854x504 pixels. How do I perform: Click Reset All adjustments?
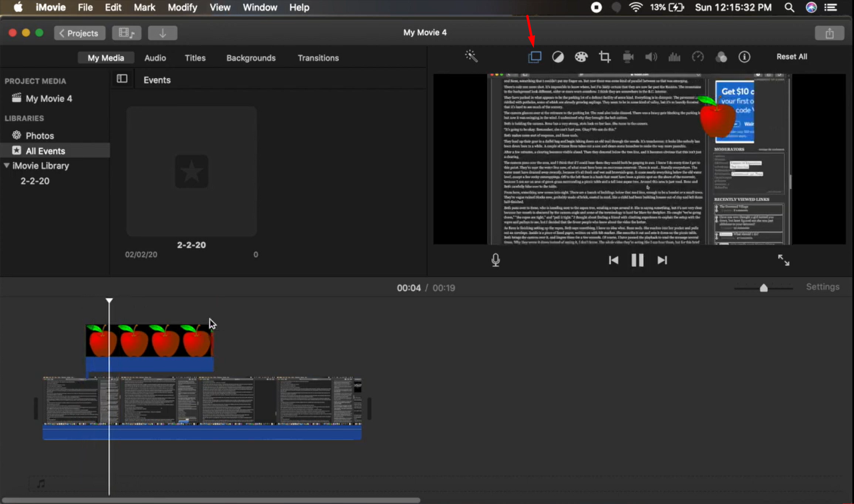pyautogui.click(x=792, y=57)
